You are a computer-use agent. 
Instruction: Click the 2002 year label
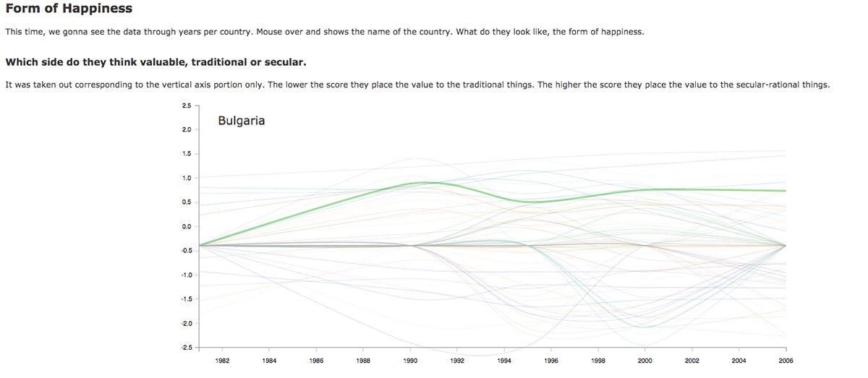pos(692,360)
